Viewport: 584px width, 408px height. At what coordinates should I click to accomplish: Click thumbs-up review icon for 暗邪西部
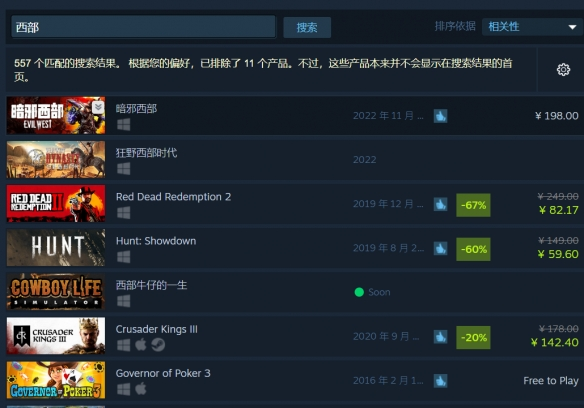(440, 116)
